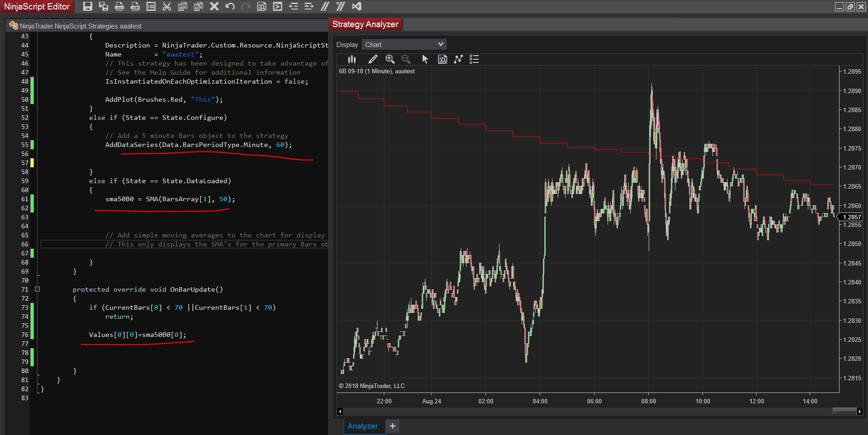Decrease indent of the selected lines
The height and width of the screenshot is (435, 868).
tap(293, 6)
